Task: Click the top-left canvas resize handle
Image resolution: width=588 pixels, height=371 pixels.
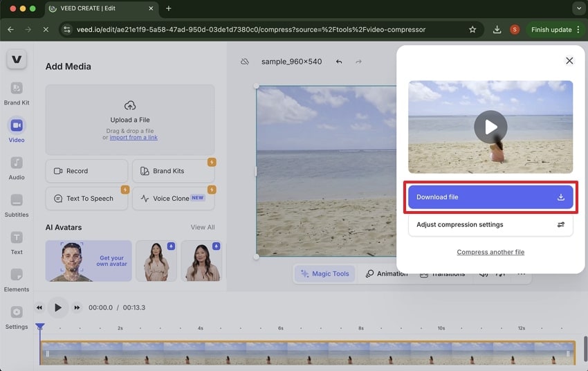Action: click(257, 87)
